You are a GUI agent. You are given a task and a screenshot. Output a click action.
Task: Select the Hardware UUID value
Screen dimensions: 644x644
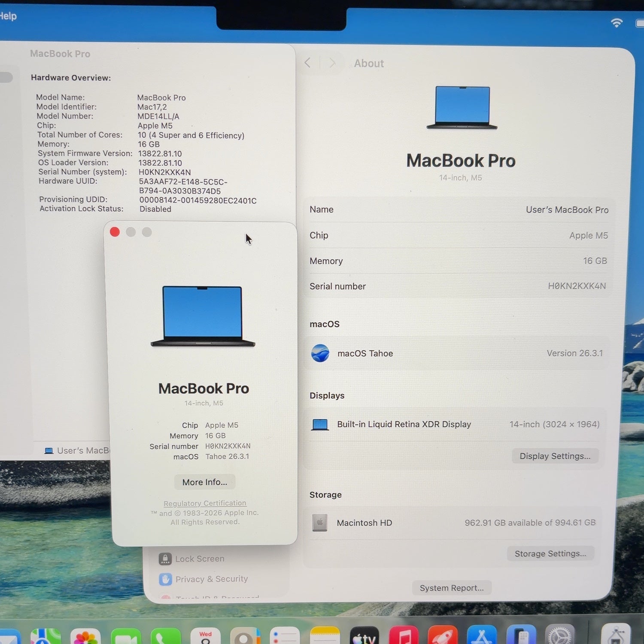pos(183,186)
